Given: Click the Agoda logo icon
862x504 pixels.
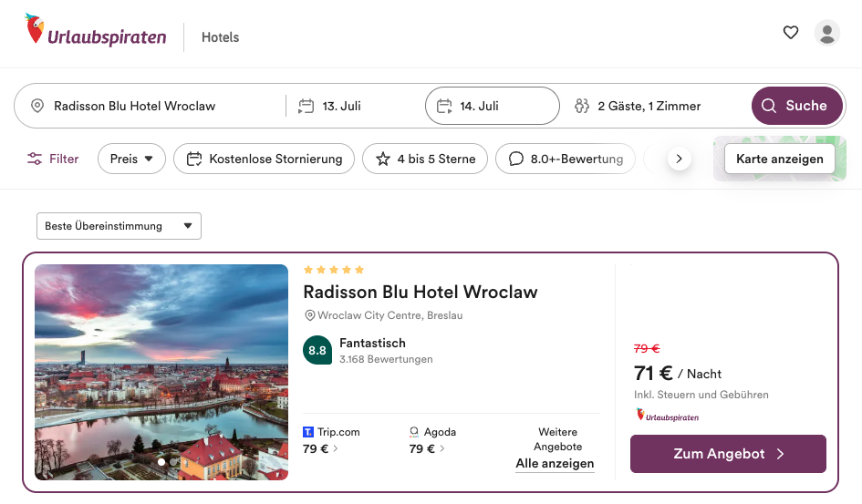Looking at the screenshot, I should 414,432.
